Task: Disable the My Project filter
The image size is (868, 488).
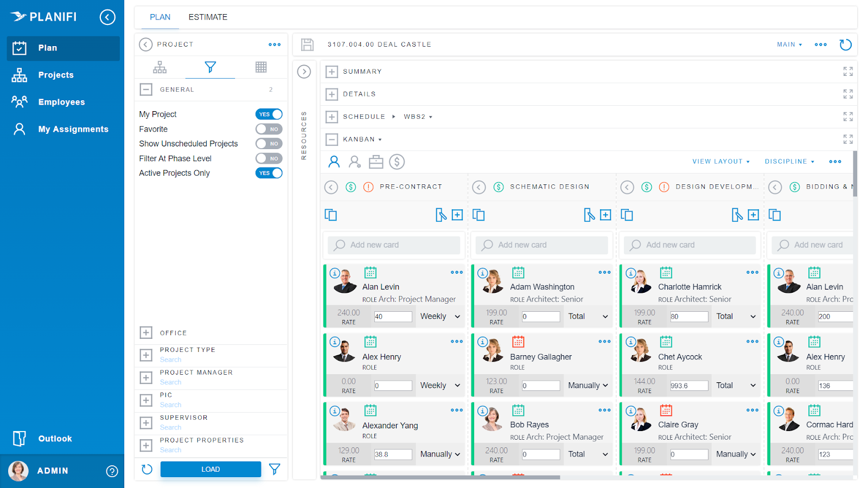Action: click(x=269, y=114)
